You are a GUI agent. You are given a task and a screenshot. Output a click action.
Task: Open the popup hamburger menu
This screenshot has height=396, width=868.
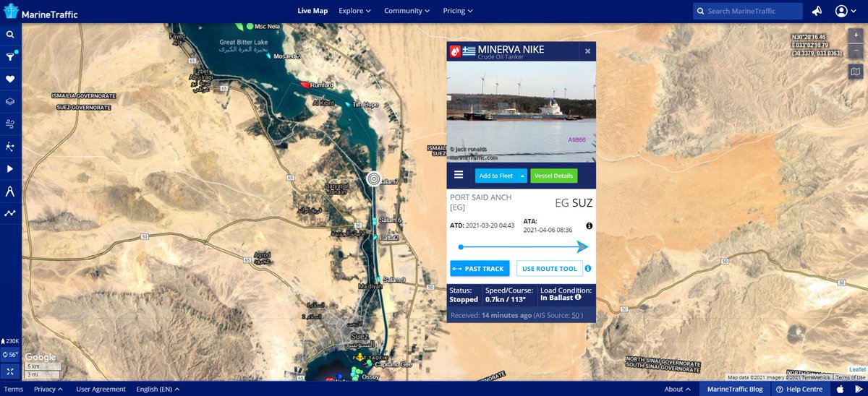coord(459,175)
